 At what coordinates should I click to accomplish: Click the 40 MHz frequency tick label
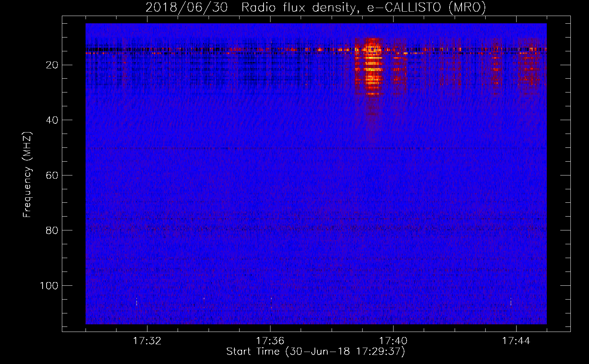pos(52,120)
